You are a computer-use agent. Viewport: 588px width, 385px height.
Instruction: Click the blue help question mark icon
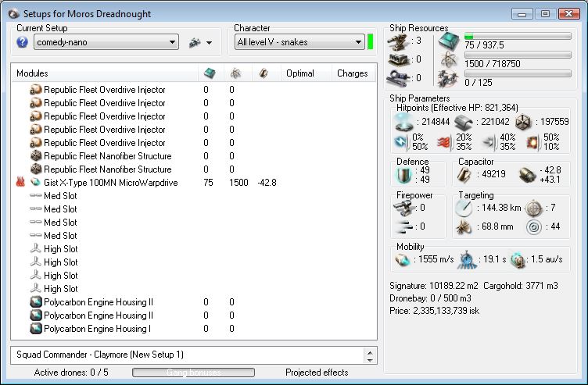(x=22, y=42)
